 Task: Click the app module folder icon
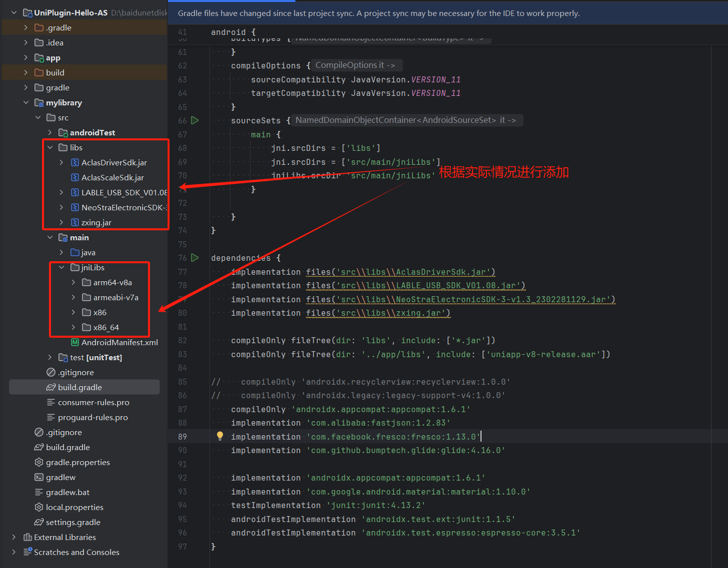(39, 57)
